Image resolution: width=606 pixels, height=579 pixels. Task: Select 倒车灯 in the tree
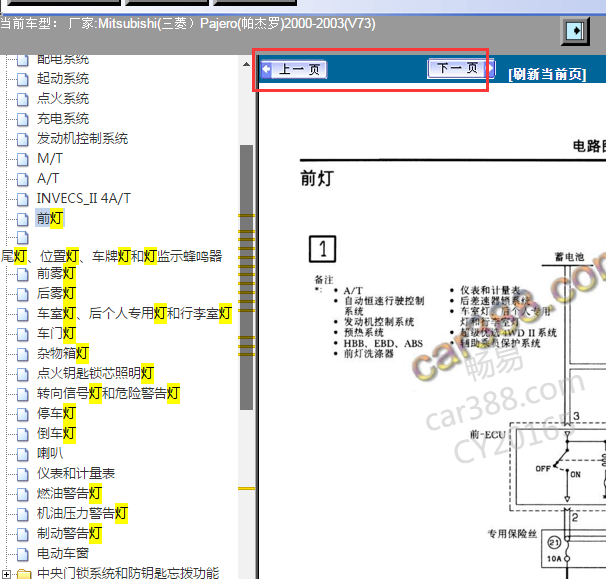point(56,433)
